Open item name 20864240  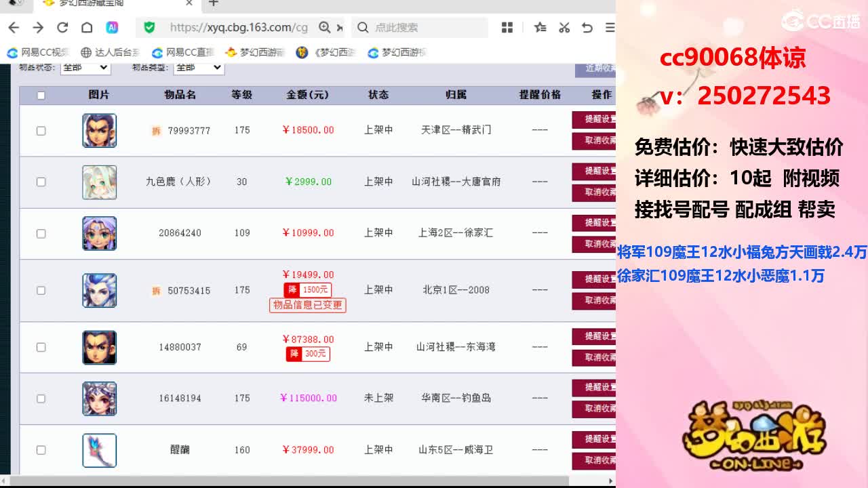point(180,233)
